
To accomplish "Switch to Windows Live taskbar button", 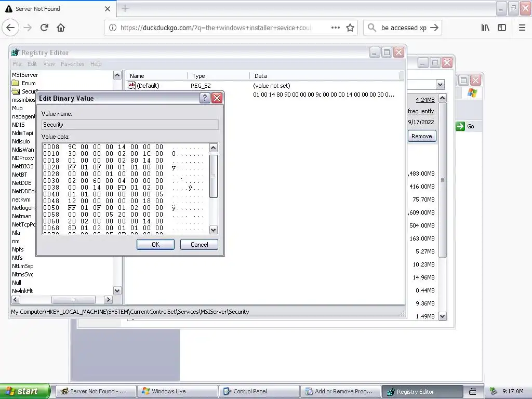I will pos(178,391).
